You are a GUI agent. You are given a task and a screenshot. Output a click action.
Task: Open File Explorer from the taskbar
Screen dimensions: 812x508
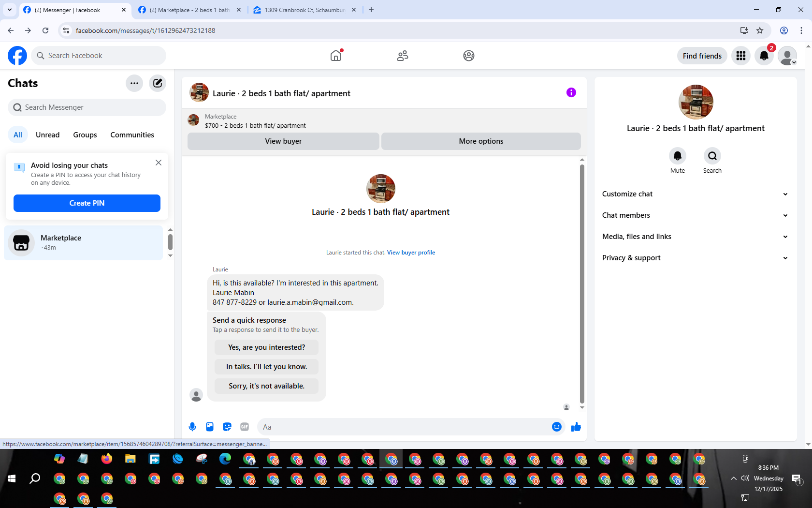point(130,459)
